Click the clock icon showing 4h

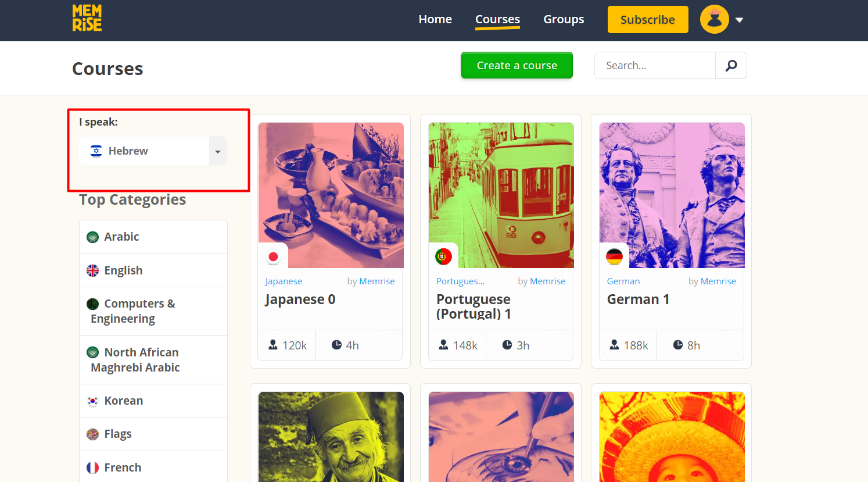[336, 345]
